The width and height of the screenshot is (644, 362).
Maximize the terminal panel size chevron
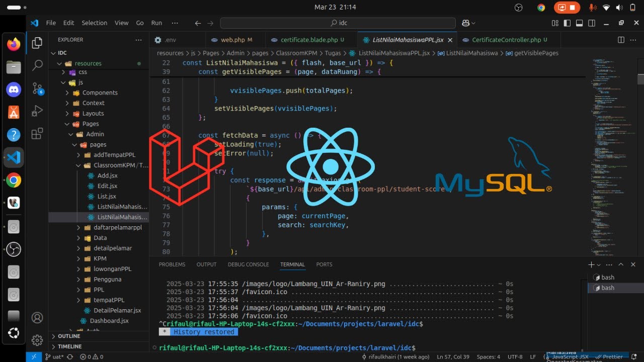tap(621, 264)
